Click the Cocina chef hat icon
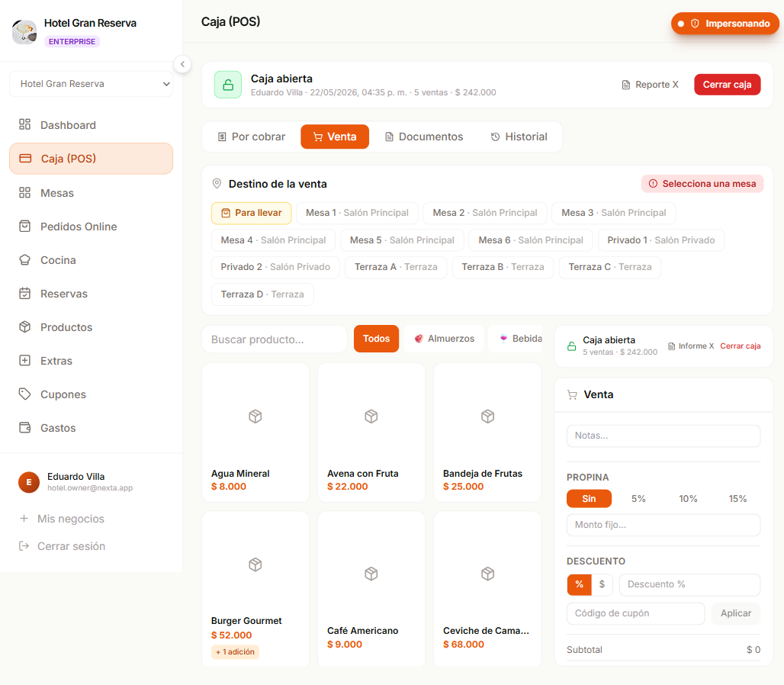This screenshot has width=784, height=685. pyautogui.click(x=24, y=260)
